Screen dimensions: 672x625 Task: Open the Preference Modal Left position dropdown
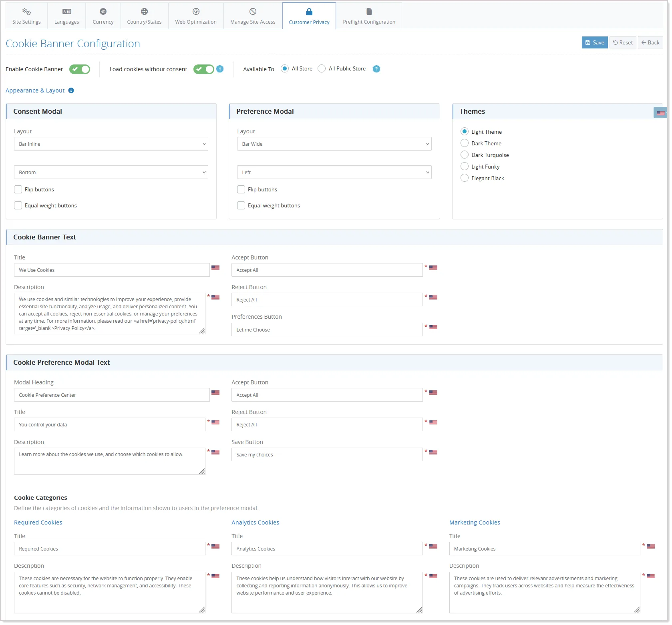click(x=334, y=172)
